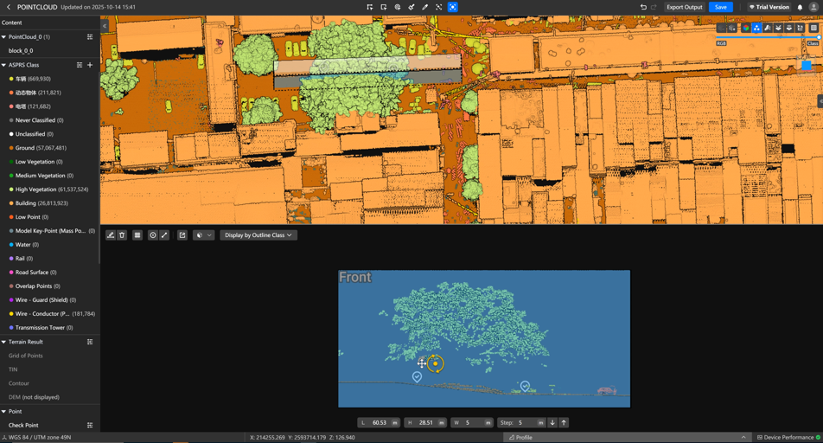Click the step up arrow button
Screen dimensions: 824x444
pos(563,423)
